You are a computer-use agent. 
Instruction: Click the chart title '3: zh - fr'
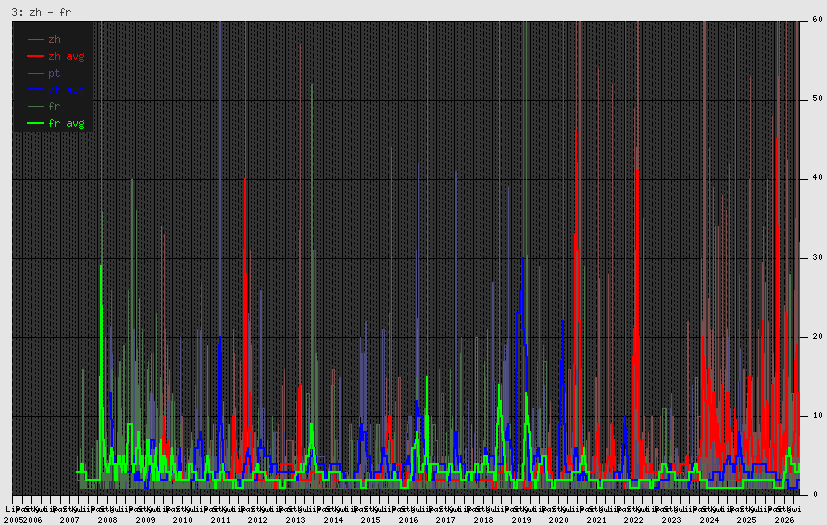pyautogui.click(x=41, y=12)
